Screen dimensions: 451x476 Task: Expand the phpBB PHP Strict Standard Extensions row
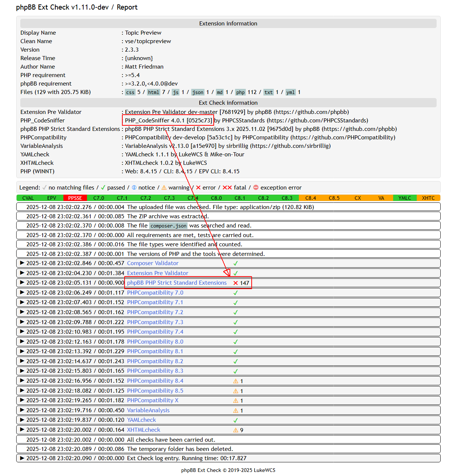(x=22, y=282)
